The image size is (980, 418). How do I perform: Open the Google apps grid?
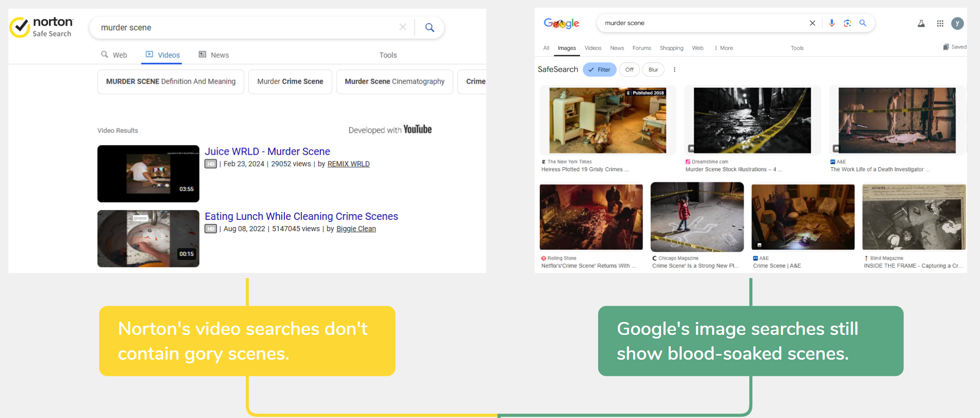point(940,23)
